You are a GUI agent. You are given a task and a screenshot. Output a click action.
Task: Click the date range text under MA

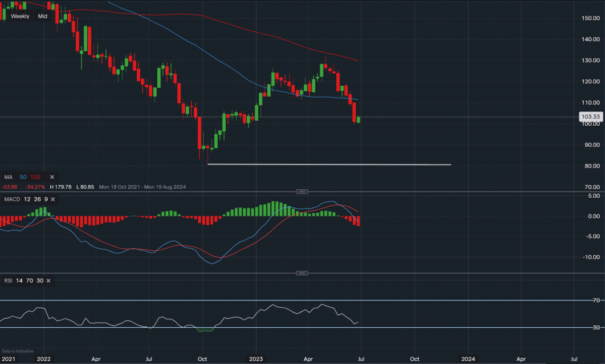pos(143,187)
